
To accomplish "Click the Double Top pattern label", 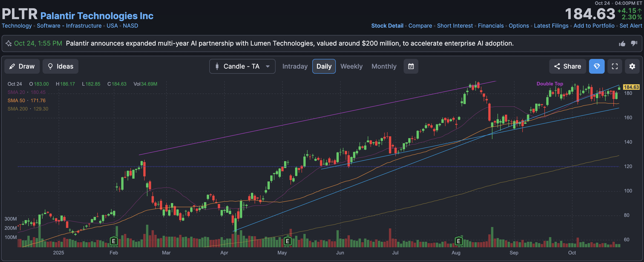I will pos(549,84).
